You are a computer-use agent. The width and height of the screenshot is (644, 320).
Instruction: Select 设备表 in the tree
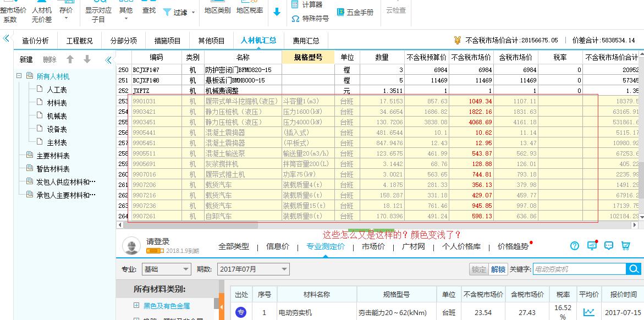point(57,129)
